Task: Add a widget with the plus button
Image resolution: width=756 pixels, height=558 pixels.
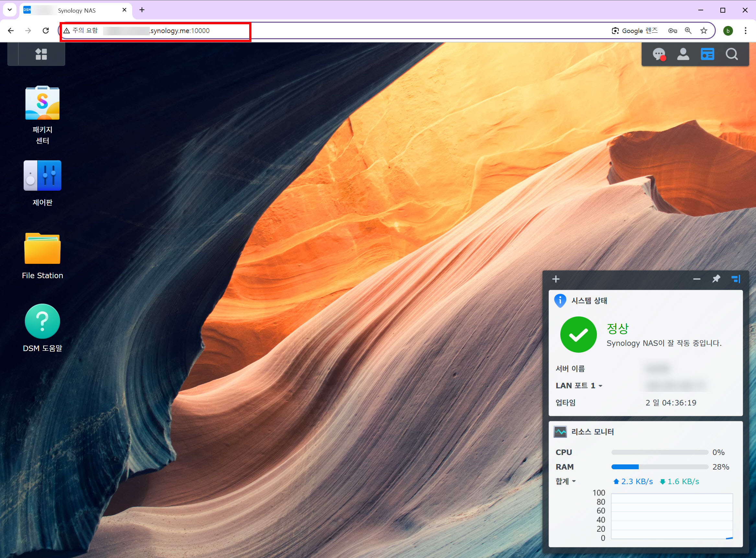Action: 556,279
